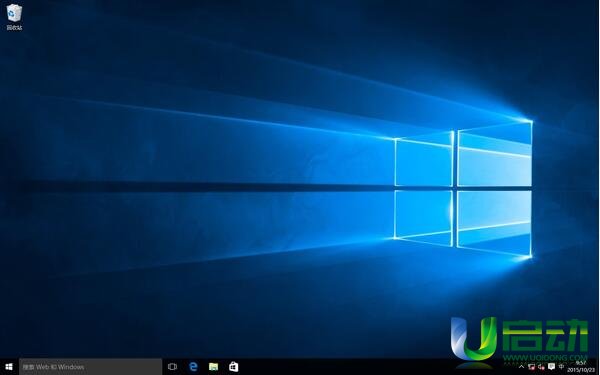Image resolution: width=600 pixels, height=375 pixels.
Task: Launch Microsoft Edge from the taskbar
Action: [193, 367]
